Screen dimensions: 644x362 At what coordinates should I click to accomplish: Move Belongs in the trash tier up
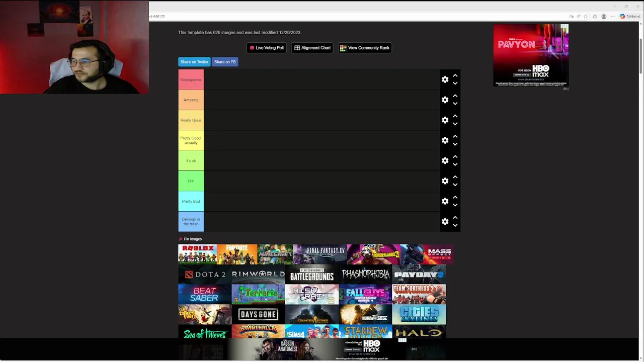[x=455, y=217]
